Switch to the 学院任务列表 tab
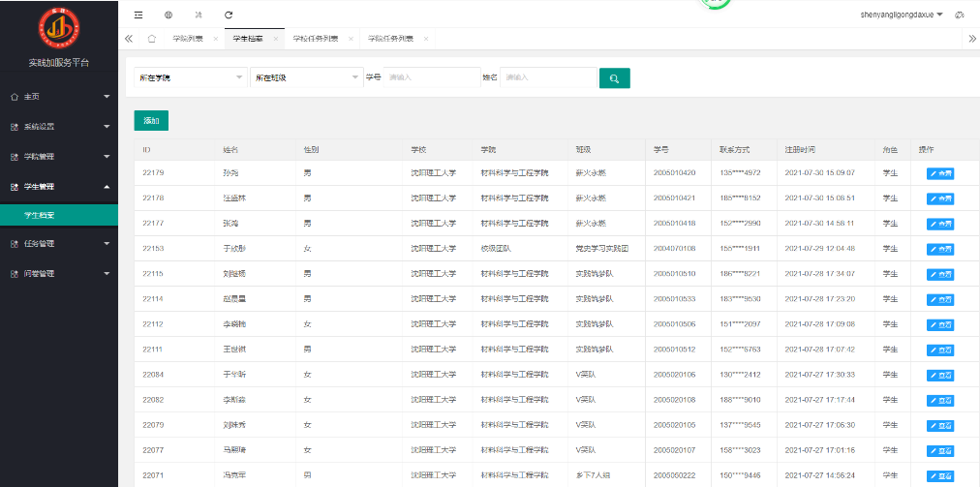Image resolution: width=980 pixels, height=487 pixels. [390, 39]
